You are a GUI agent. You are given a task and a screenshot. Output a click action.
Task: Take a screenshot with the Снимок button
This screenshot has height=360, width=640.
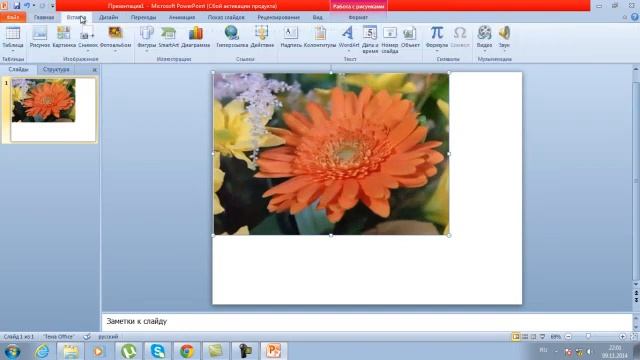click(x=88, y=37)
